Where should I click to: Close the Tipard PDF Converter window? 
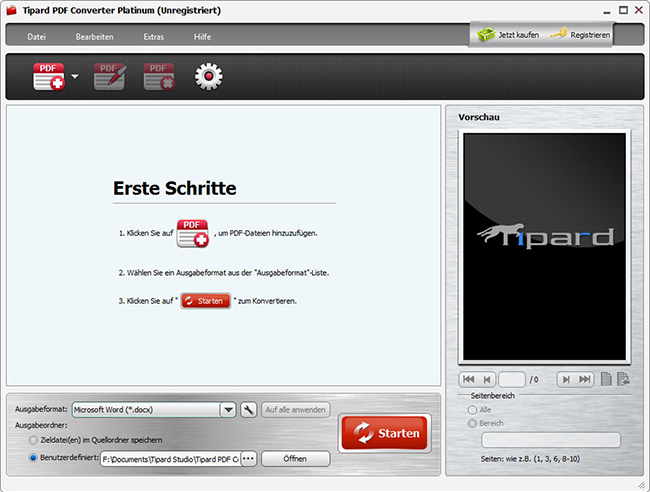639,10
